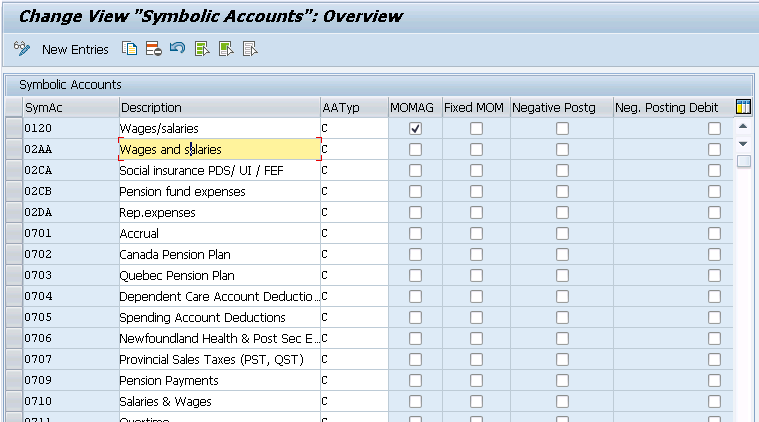Image resolution: width=759 pixels, height=422 pixels.
Task: Click the display/change toggle pencil icon
Action: 22,49
